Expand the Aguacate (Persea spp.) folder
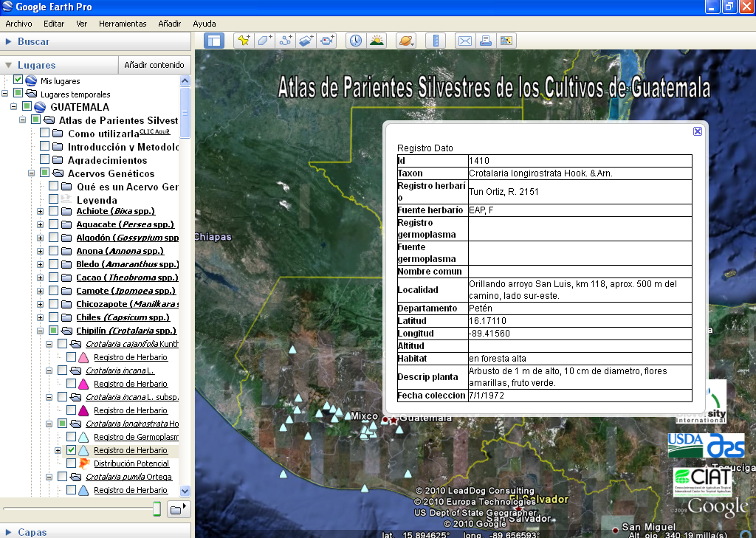Viewport: 756px width, 538px height. pos(41,224)
